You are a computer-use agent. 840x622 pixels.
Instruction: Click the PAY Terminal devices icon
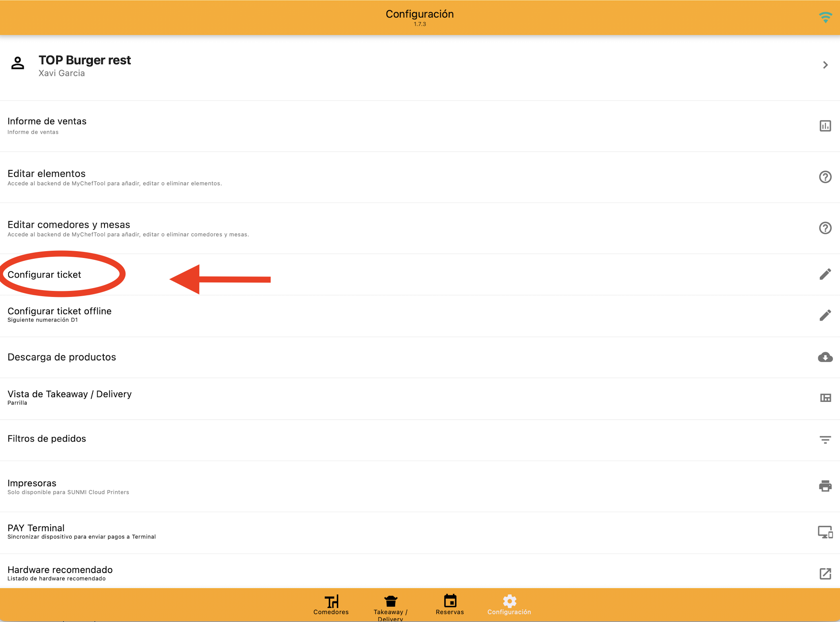click(825, 532)
